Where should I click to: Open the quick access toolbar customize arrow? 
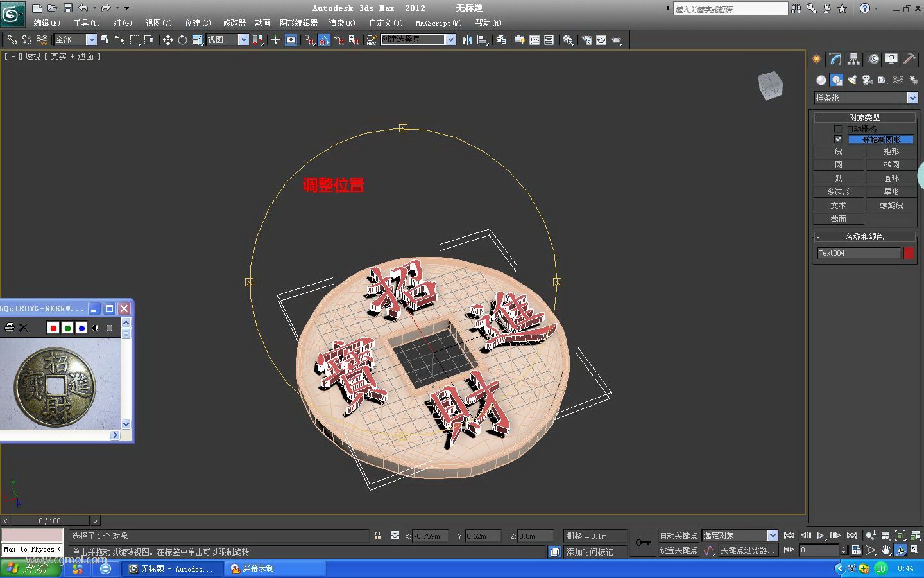point(126,8)
